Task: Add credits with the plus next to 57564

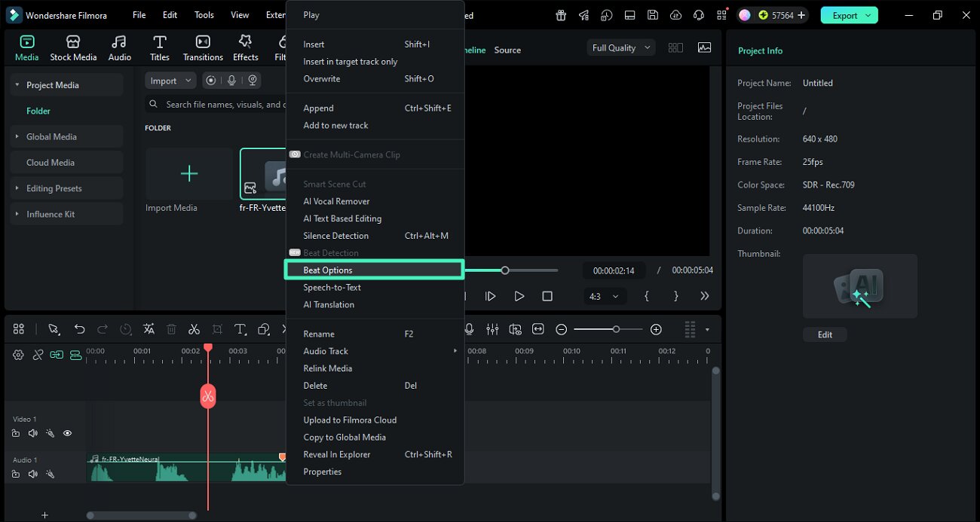Action: (801, 15)
